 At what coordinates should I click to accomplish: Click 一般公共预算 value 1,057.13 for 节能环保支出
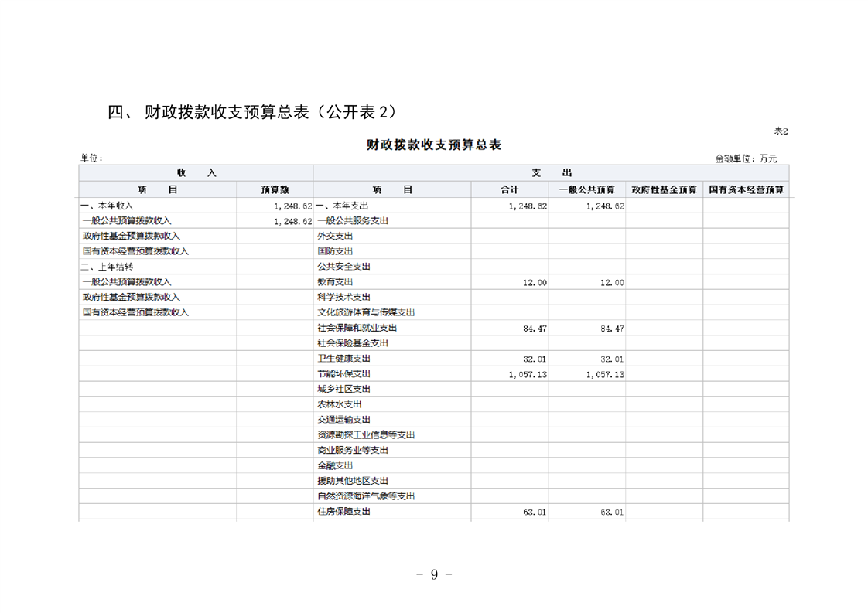pyautogui.click(x=605, y=375)
